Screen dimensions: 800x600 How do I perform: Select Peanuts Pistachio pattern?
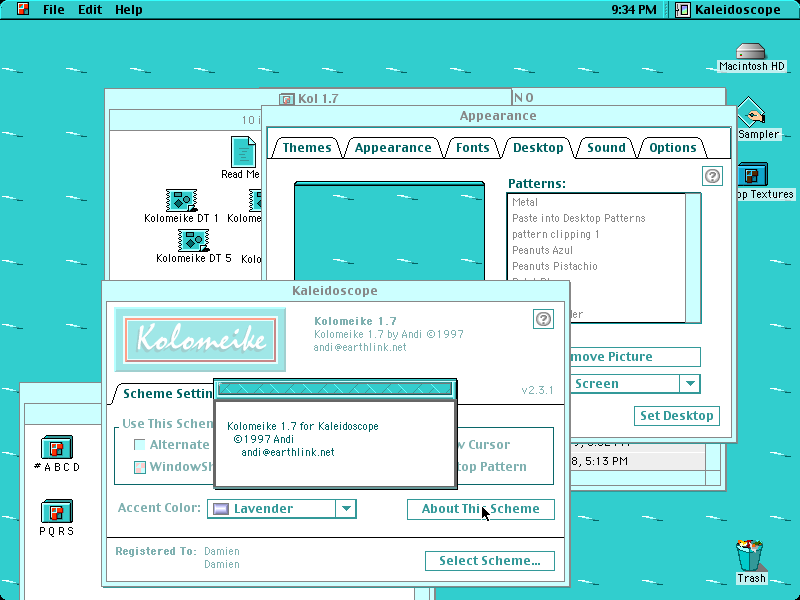coord(596,266)
